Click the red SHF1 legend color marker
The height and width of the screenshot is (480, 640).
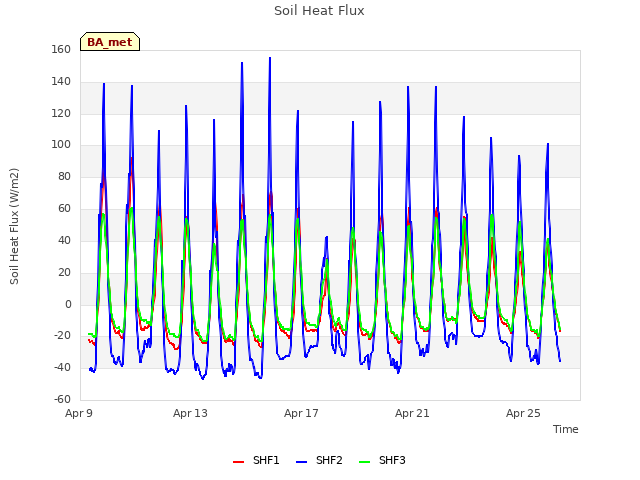click(x=238, y=462)
